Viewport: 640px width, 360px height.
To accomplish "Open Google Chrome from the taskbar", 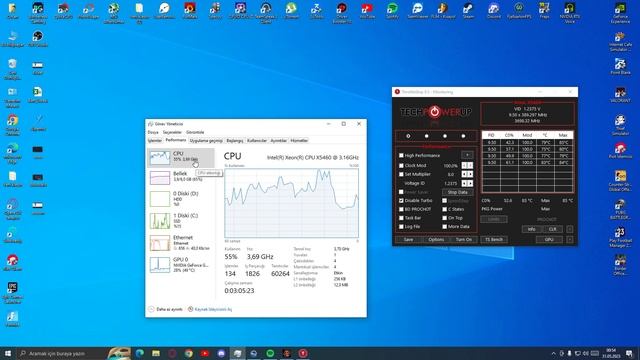I will (189, 353).
